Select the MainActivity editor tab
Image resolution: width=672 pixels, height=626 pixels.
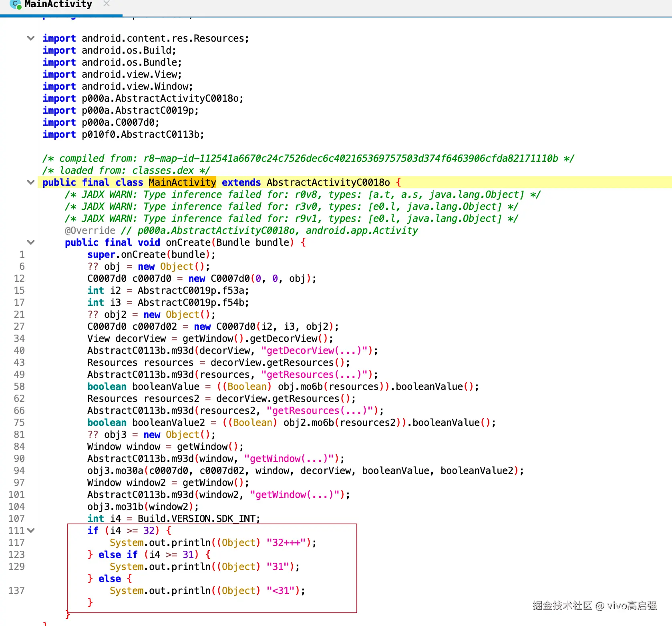[61, 5]
